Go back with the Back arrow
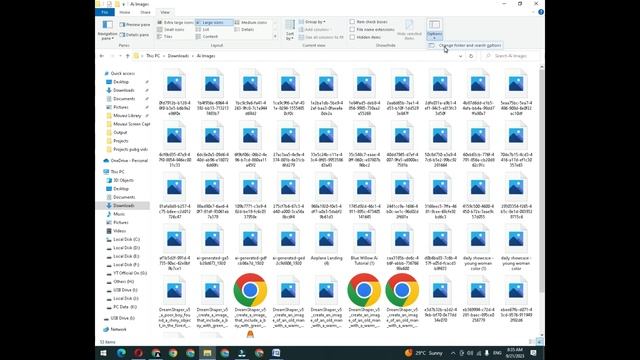Screen dimensions: 640x360 (102, 56)
